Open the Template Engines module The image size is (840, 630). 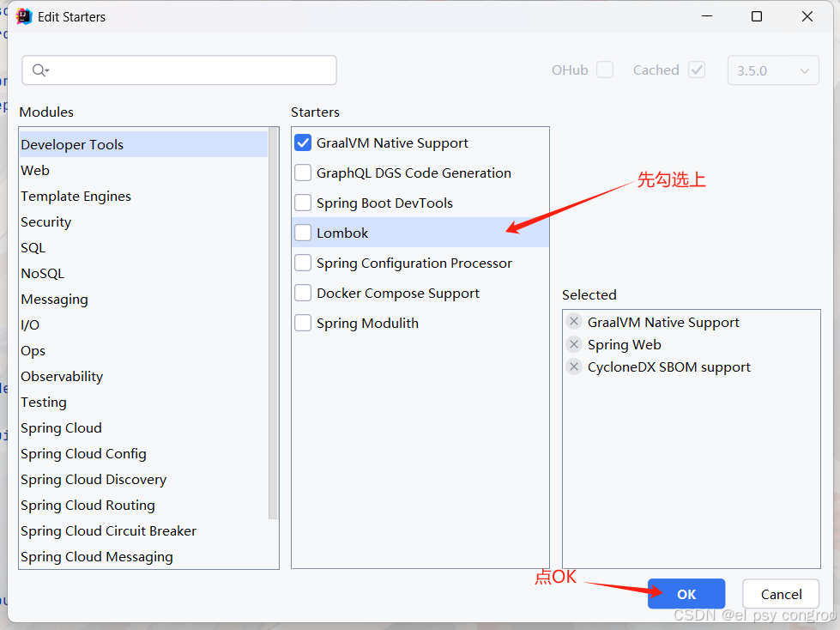[x=143, y=196]
